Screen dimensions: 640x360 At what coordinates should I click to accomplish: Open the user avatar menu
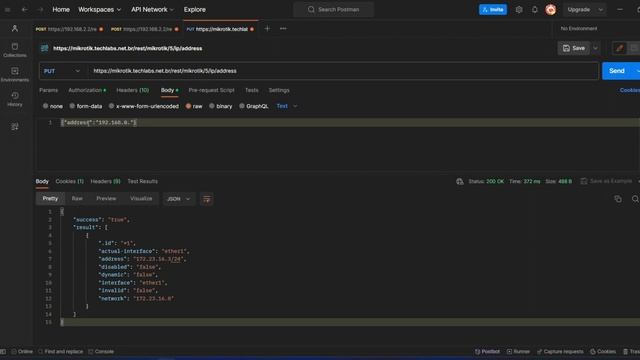click(x=551, y=9)
